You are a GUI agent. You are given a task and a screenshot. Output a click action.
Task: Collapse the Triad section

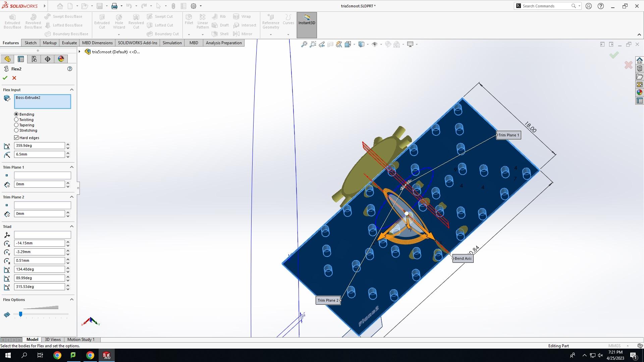coord(71,227)
